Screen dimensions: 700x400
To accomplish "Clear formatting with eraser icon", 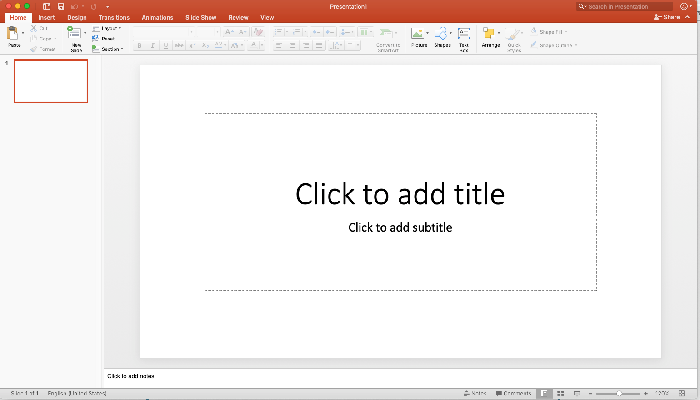I will tap(258, 32).
